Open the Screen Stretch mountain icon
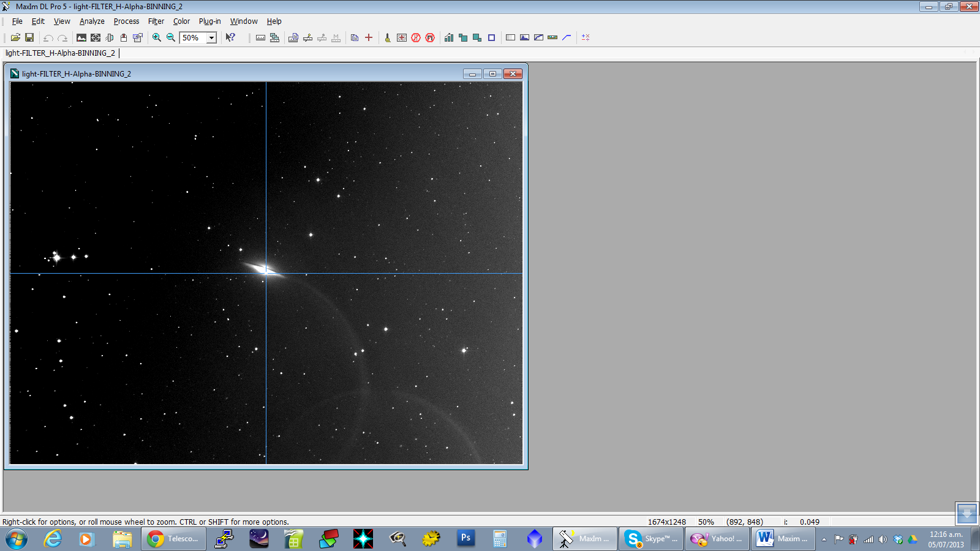Viewport: 980px width, 551px height. click(x=81, y=37)
